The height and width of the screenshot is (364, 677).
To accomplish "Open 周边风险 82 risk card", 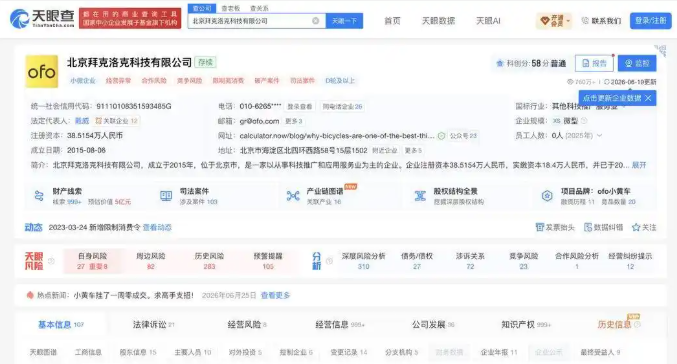I will pyautogui.click(x=151, y=261).
